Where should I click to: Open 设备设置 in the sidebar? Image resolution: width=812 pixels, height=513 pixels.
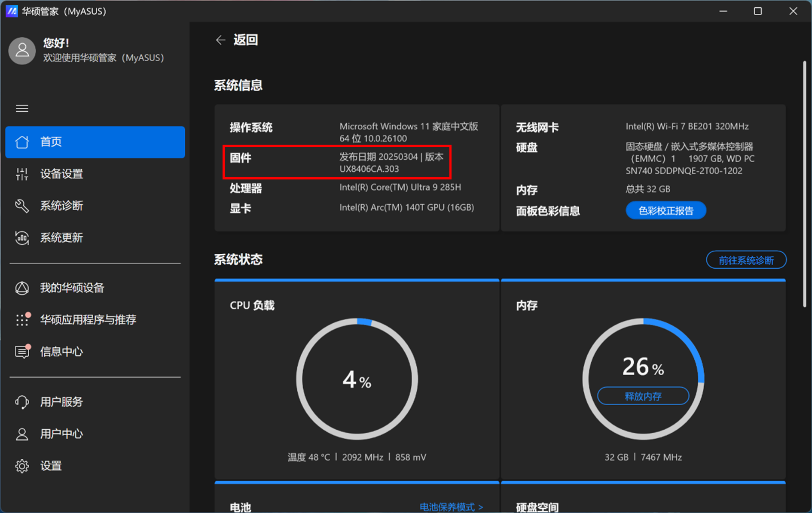pos(95,174)
